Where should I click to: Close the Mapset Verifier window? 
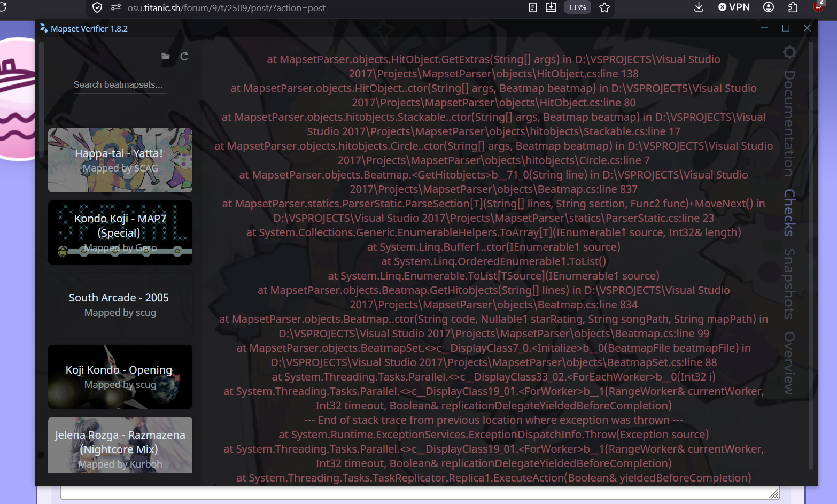click(x=807, y=28)
